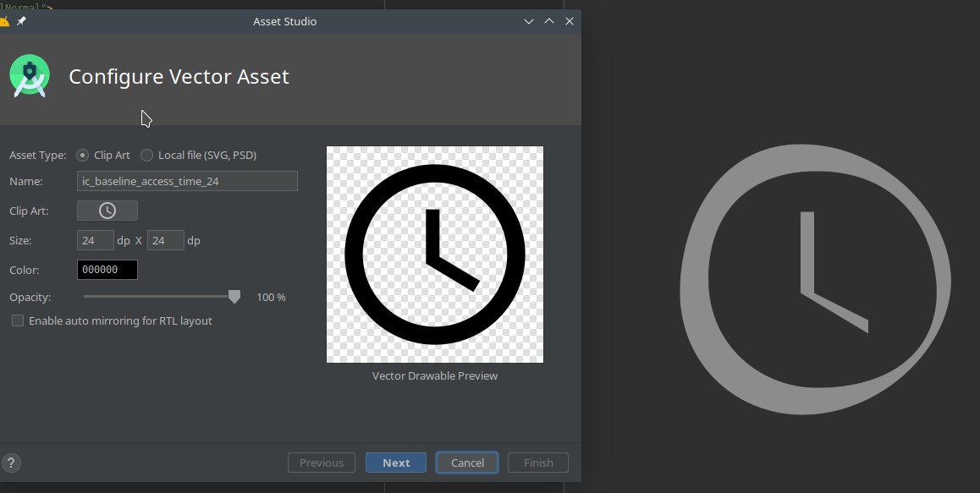
Task: Minimize the Asset Studio window
Action: 529,21
